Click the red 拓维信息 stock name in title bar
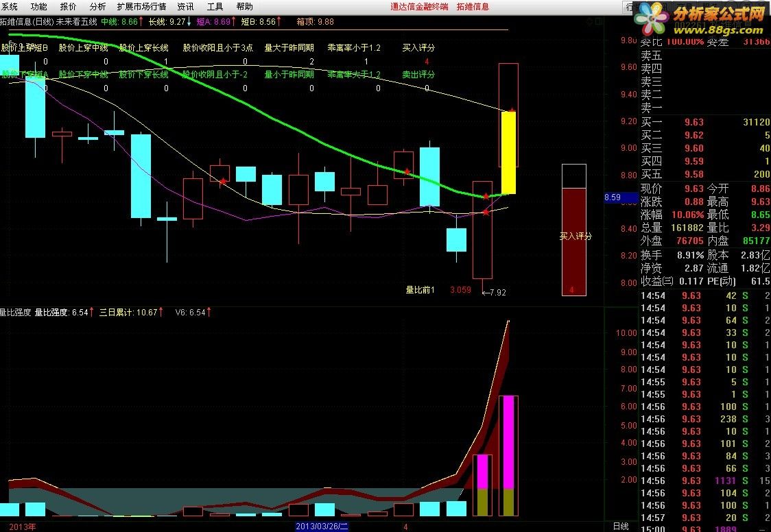Viewport: 771px width, 532px height. (x=473, y=6)
